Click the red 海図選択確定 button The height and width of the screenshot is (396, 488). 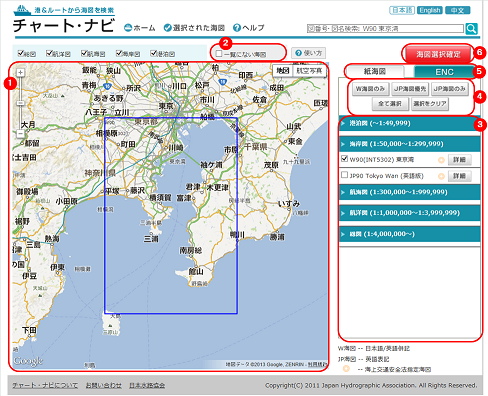[438, 54]
